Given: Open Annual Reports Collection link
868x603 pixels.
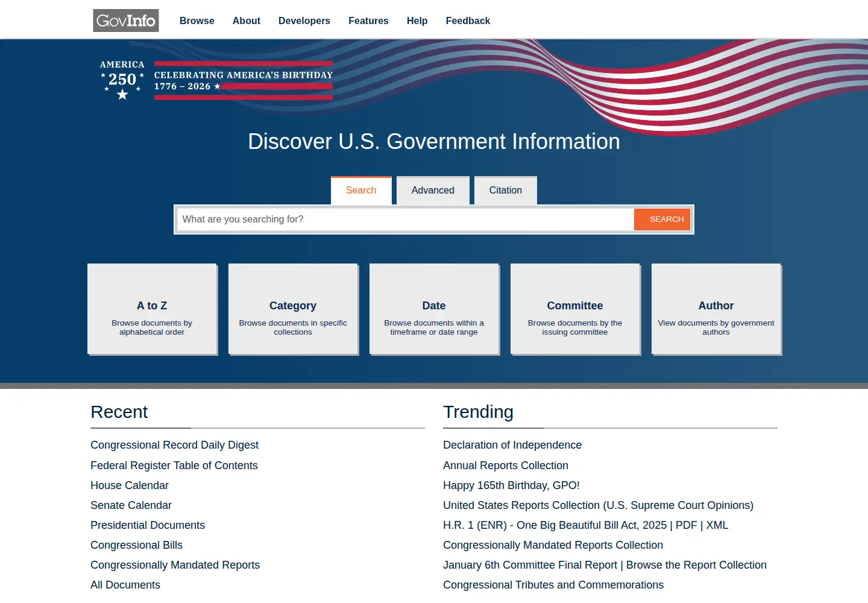Looking at the screenshot, I should click(506, 466).
